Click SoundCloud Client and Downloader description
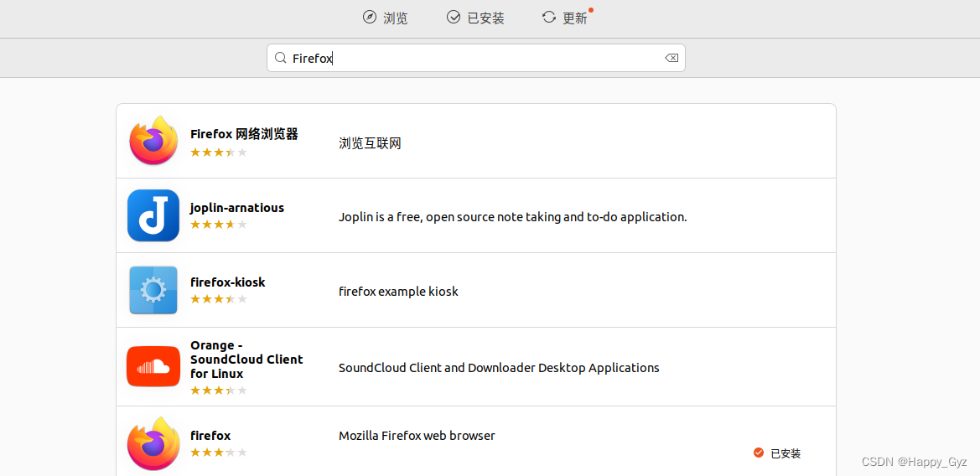 [499, 367]
